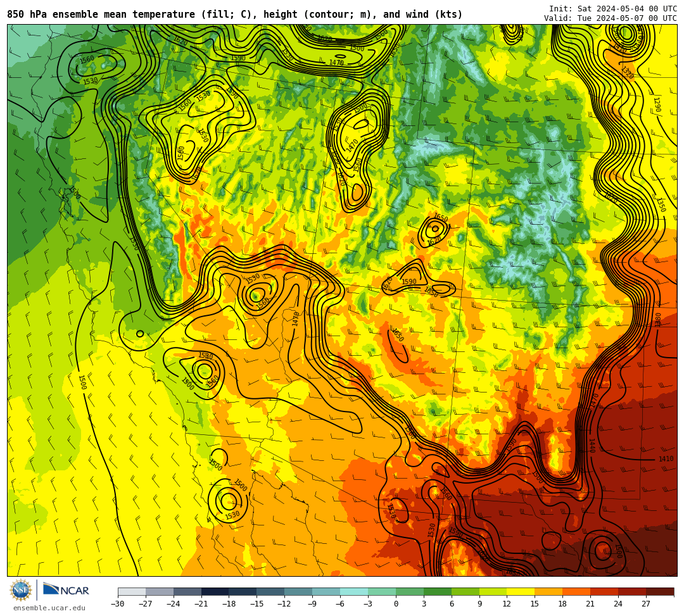
Task: Click the 1320 height contour label
Action: pos(628,73)
